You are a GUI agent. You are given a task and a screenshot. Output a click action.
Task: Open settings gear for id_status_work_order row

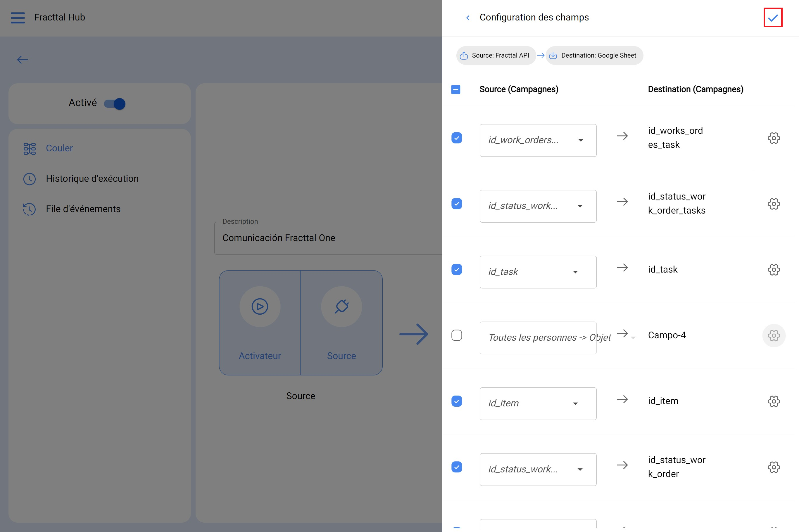[x=774, y=467]
